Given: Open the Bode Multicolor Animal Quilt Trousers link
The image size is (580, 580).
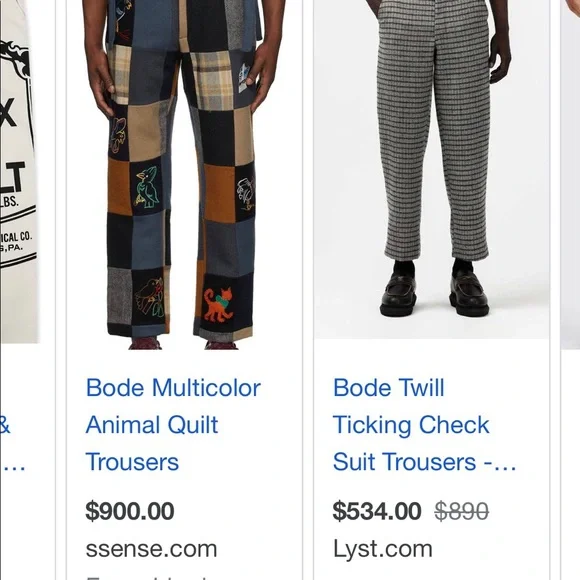Looking at the screenshot, I should click(x=173, y=425).
